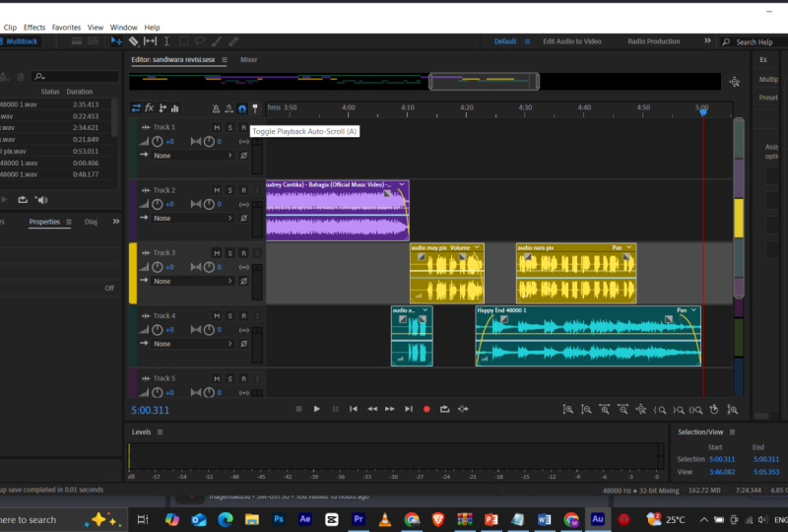Adjust Track 2 pan knob
This screenshot has width=788, height=532.
coord(209,204)
